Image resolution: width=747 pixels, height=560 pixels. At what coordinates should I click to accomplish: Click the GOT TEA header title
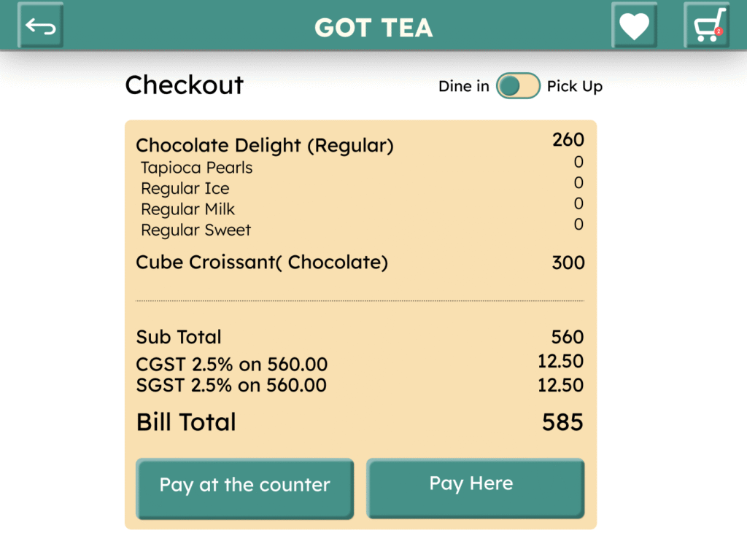pyautogui.click(x=373, y=28)
